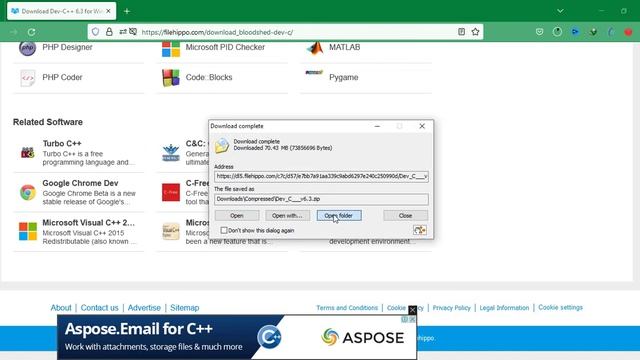Viewport: 640px width, 360px height.
Task: Open the Contact us footer link
Action: [100, 308]
